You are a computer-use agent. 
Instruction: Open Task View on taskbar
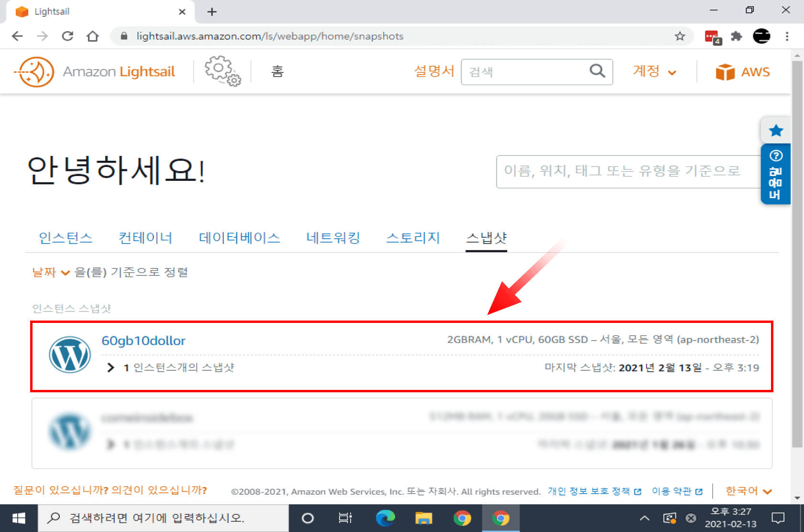345,518
